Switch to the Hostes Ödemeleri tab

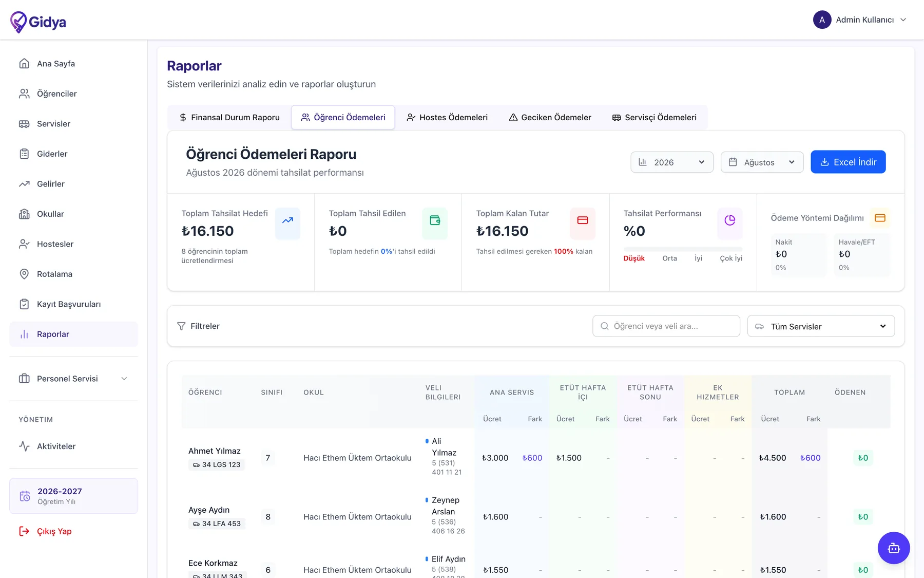(447, 117)
